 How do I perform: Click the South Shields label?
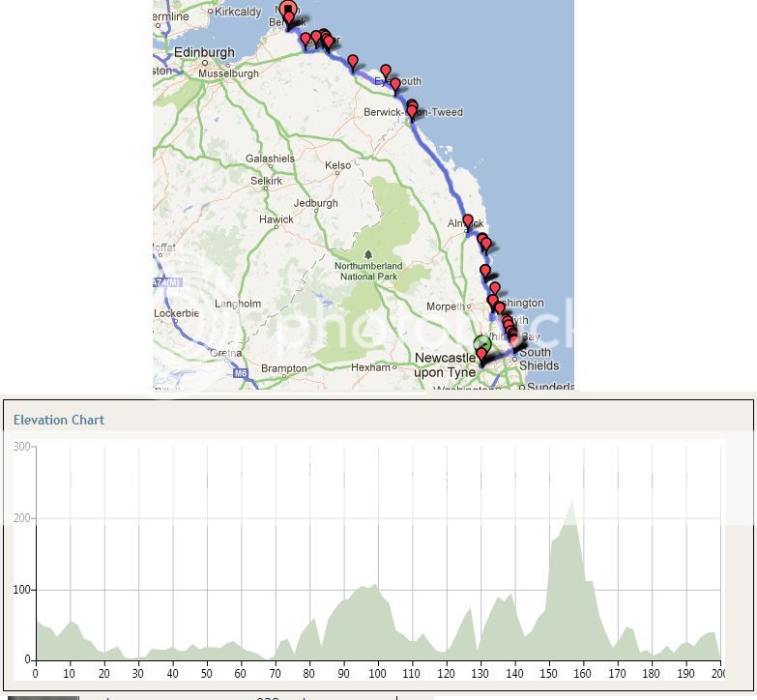(539, 359)
